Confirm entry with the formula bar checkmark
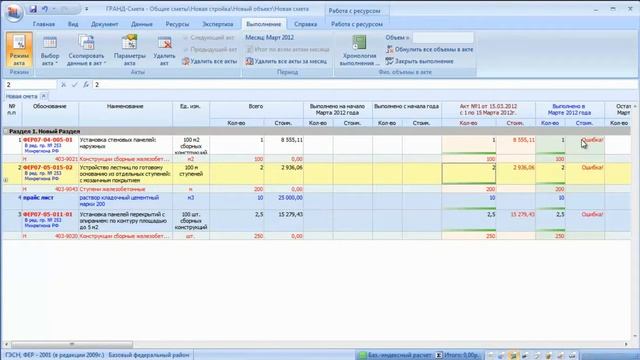Screen dimensions: 640x360 pyautogui.click(x=74, y=84)
